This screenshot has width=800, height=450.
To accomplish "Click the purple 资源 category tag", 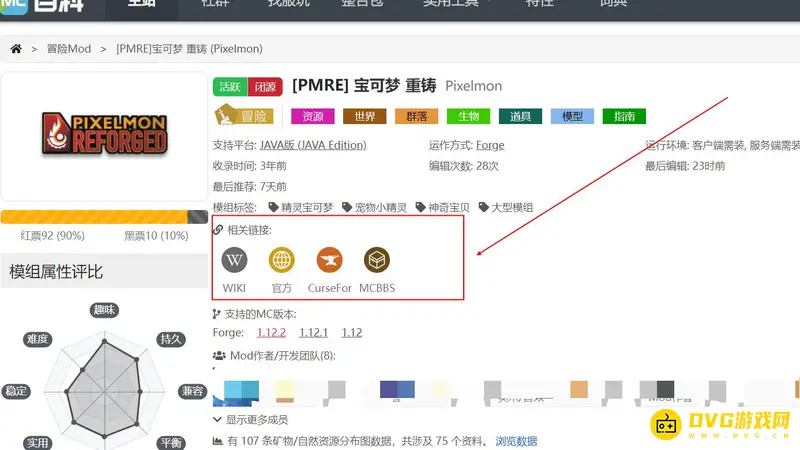I will point(312,116).
